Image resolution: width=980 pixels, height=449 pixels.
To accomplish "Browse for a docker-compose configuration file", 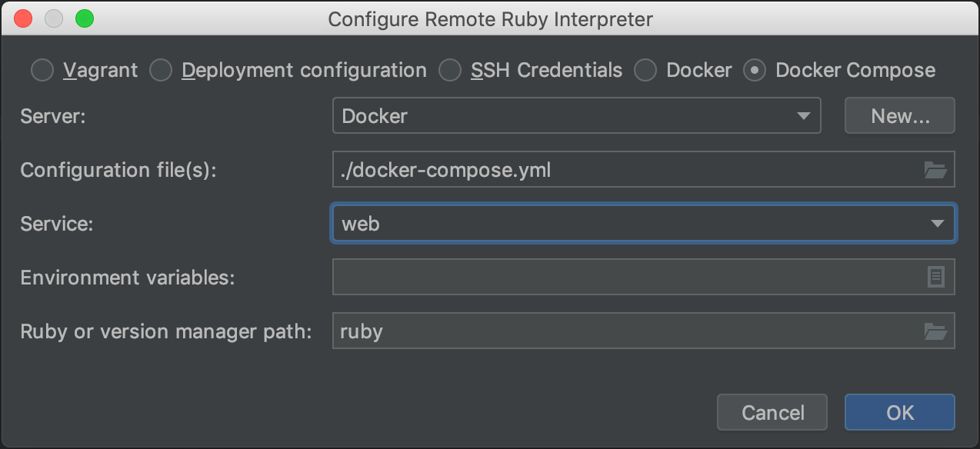I will pos(935,169).
